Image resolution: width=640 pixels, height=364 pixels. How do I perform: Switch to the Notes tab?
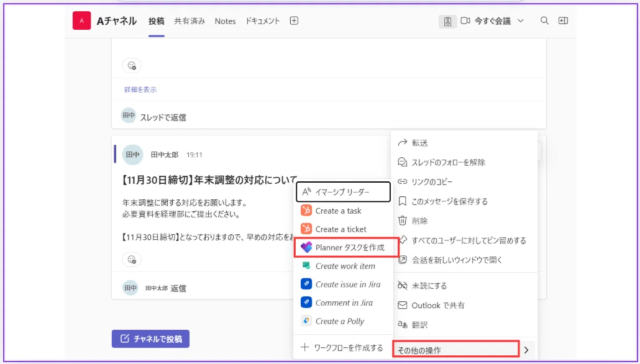coord(226,21)
